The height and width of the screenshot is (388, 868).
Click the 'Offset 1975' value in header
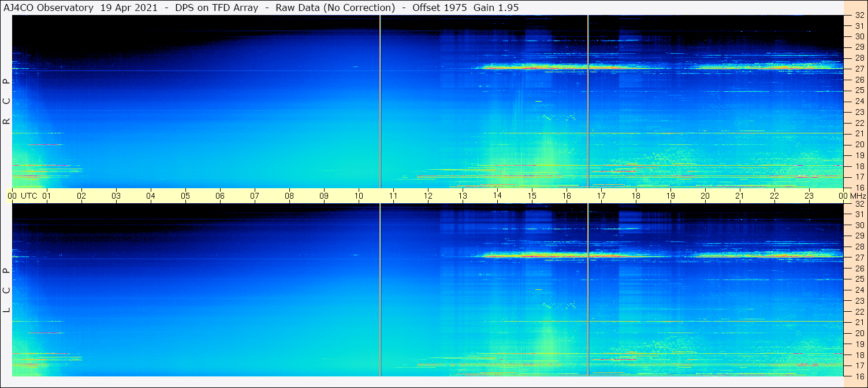tap(439, 8)
